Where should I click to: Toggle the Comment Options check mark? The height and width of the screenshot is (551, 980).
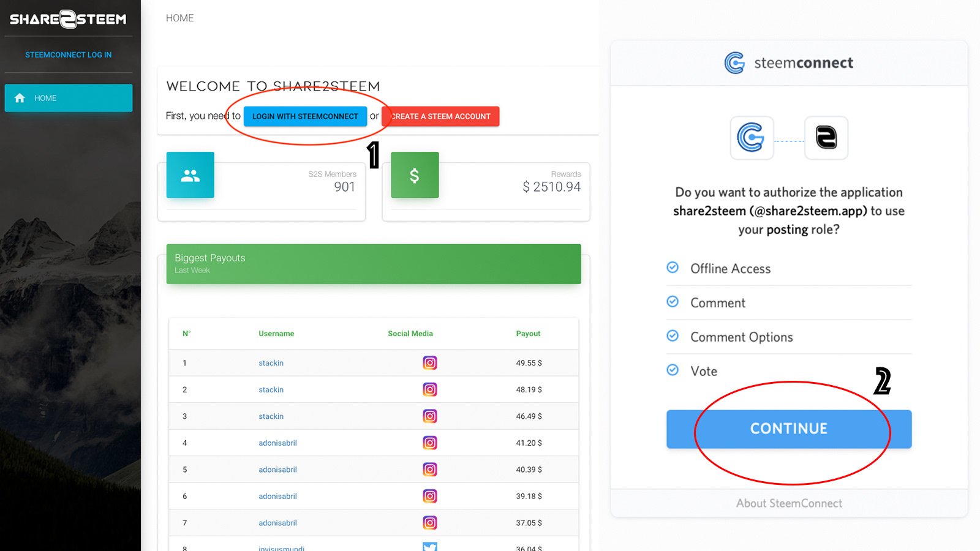tap(673, 336)
